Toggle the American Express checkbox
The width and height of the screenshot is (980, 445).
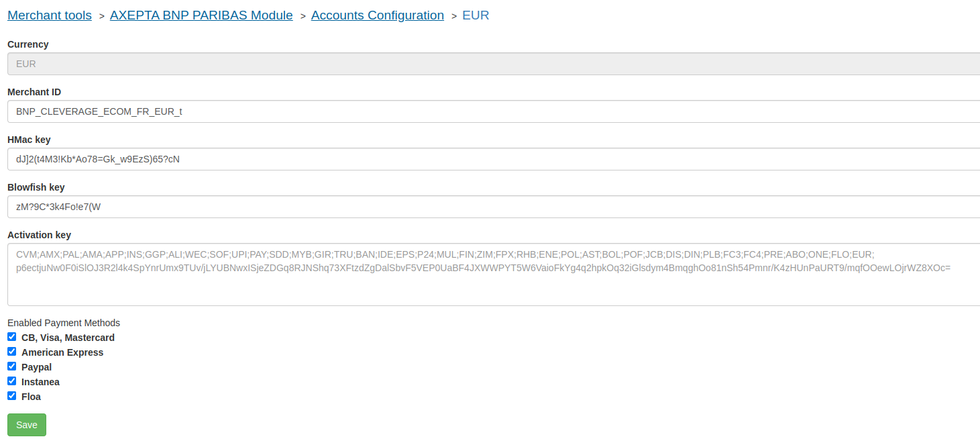pos(11,352)
